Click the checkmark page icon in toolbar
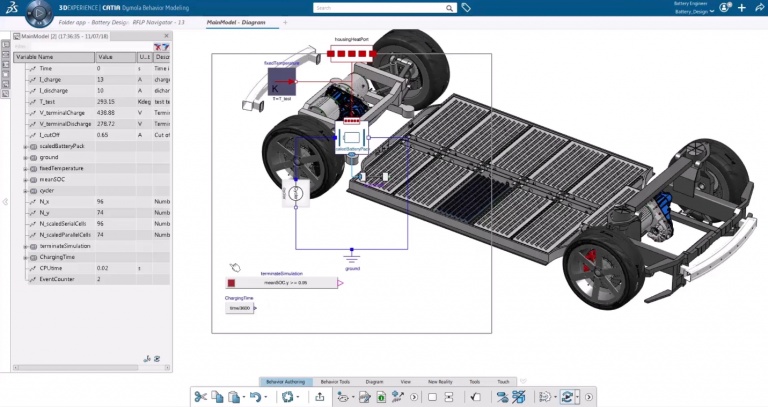 tap(476, 397)
